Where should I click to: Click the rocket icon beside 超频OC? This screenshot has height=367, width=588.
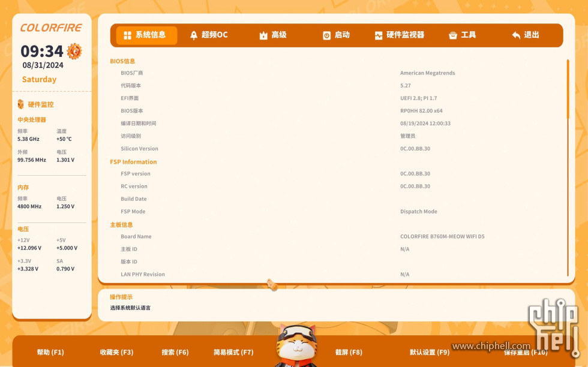(193, 35)
